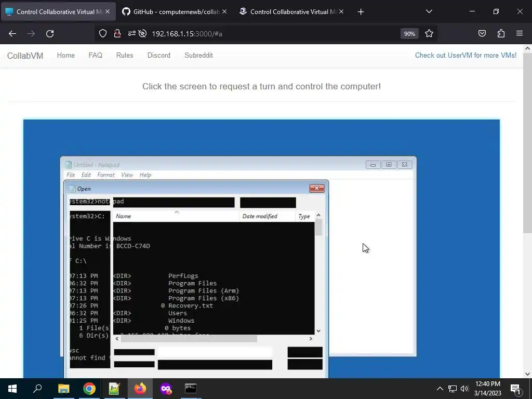
Task: Click the blocked autoplay icon in address bar
Action: [142, 33]
